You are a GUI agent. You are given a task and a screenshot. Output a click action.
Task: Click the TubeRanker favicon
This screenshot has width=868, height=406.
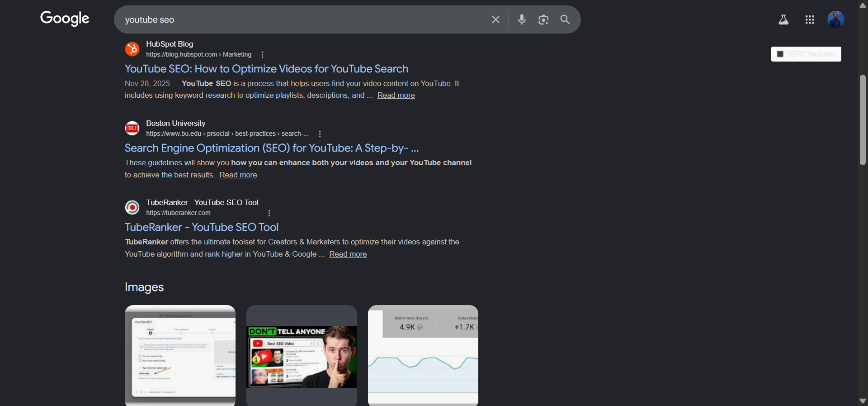[x=132, y=207]
